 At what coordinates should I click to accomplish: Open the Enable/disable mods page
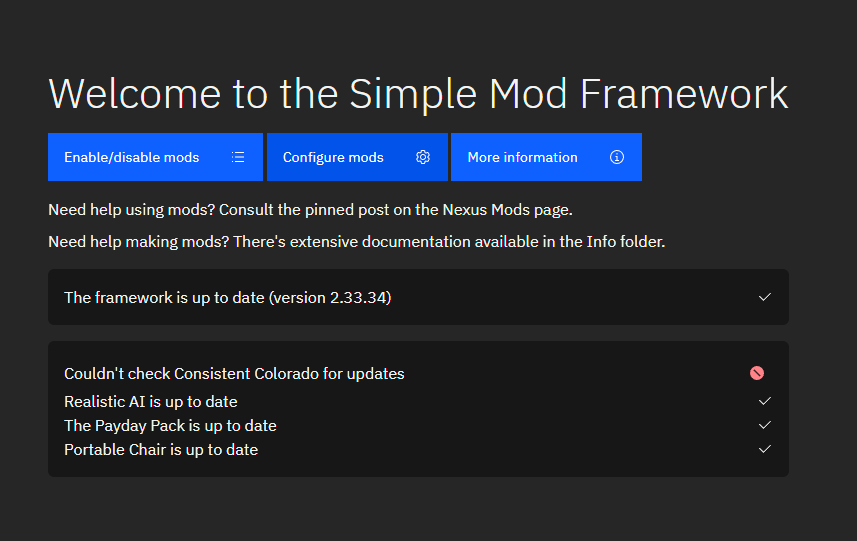coord(132,157)
